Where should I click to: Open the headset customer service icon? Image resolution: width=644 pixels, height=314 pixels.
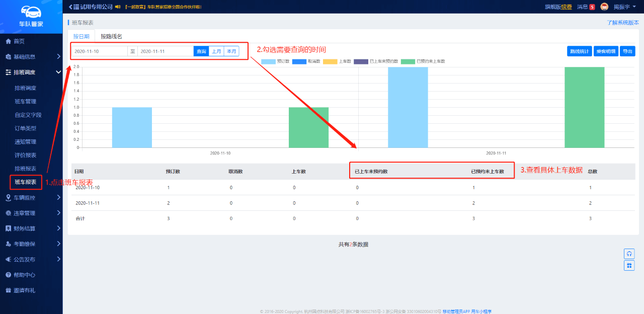pos(629,254)
